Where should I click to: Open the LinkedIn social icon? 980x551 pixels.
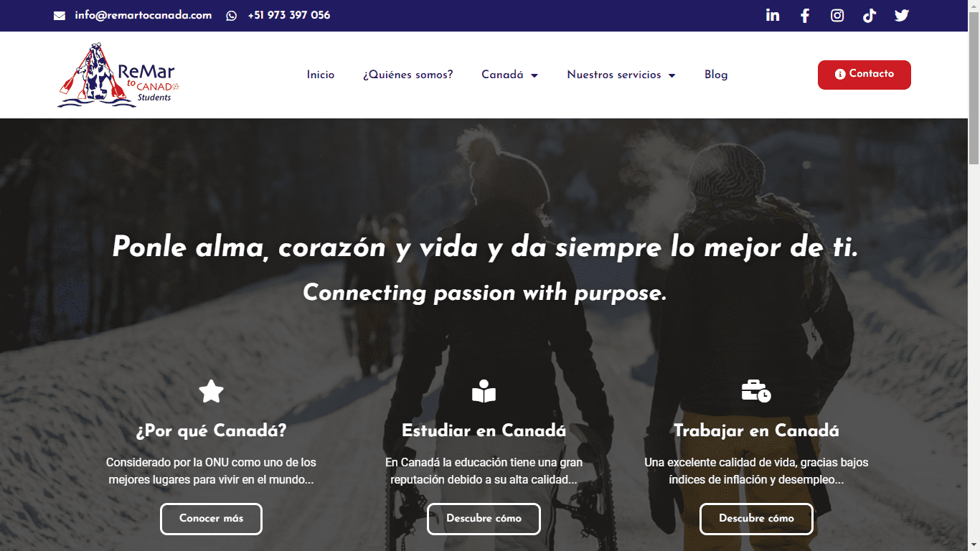tap(773, 16)
